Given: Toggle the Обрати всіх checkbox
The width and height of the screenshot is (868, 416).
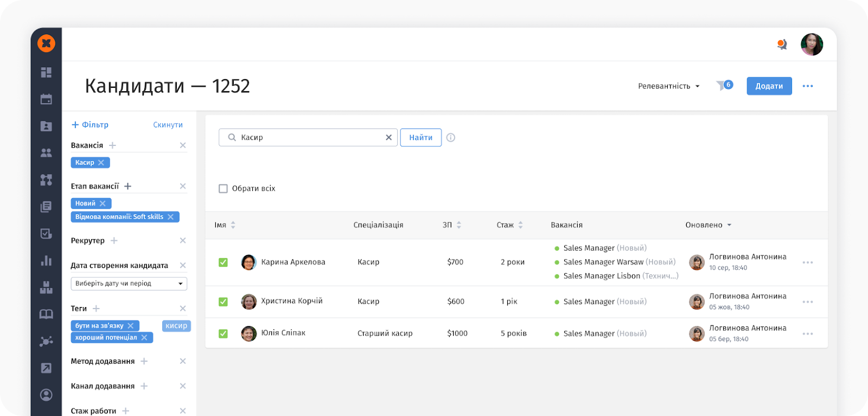Looking at the screenshot, I should pos(223,189).
